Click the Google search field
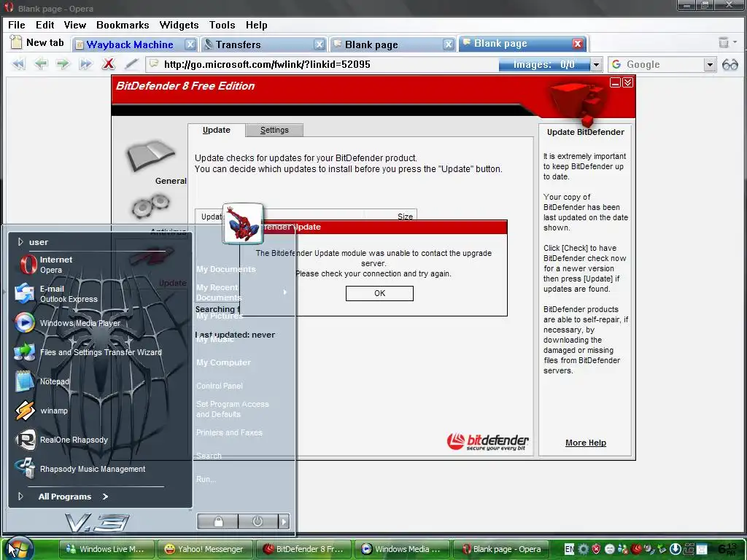Viewport: 747px width, 560px height. [x=662, y=65]
